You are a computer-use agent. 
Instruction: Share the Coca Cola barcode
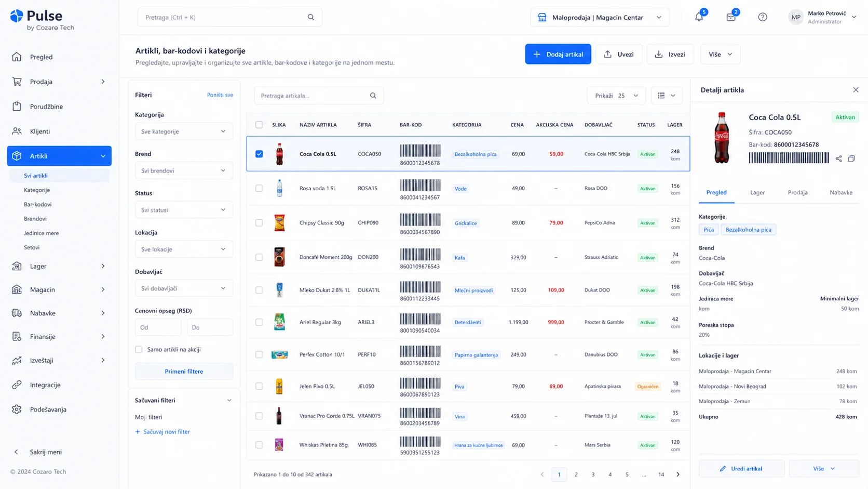pos(839,158)
